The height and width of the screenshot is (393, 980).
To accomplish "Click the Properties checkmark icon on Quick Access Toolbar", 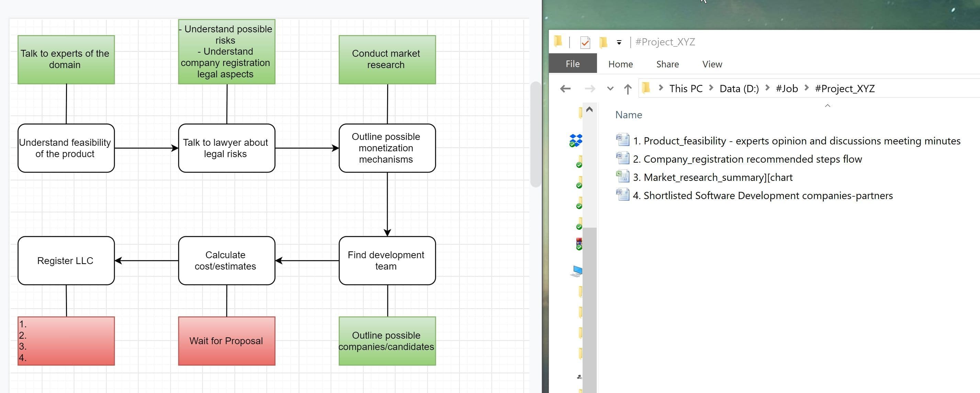I will [x=586, y=42].
